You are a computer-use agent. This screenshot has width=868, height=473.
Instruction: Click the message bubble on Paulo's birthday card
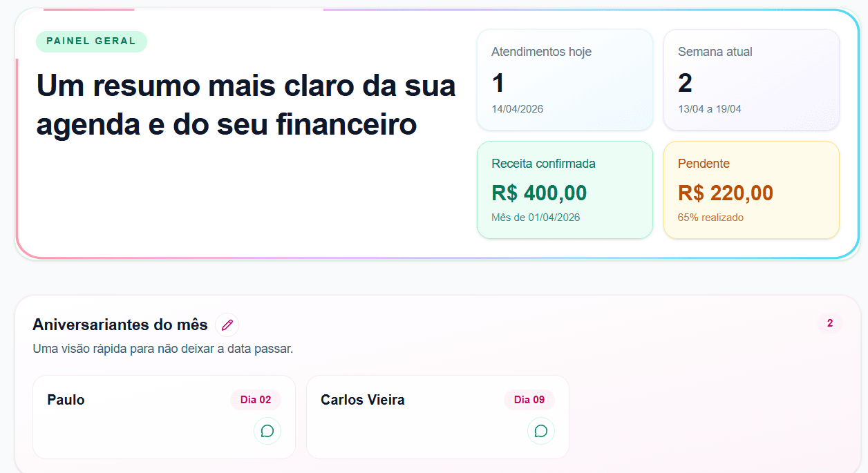pos(267,430)
